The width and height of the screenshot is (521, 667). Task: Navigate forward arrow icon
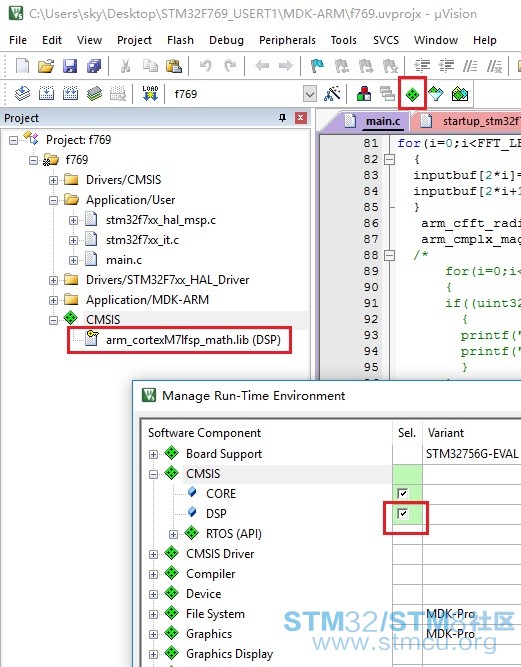(285, 66)
